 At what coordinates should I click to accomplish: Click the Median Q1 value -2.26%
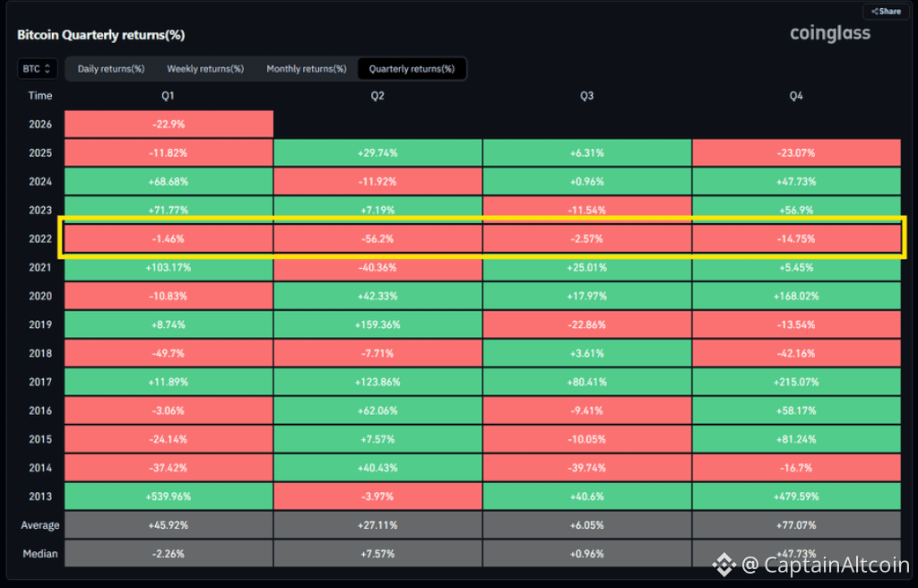click(x=169, y=553)
